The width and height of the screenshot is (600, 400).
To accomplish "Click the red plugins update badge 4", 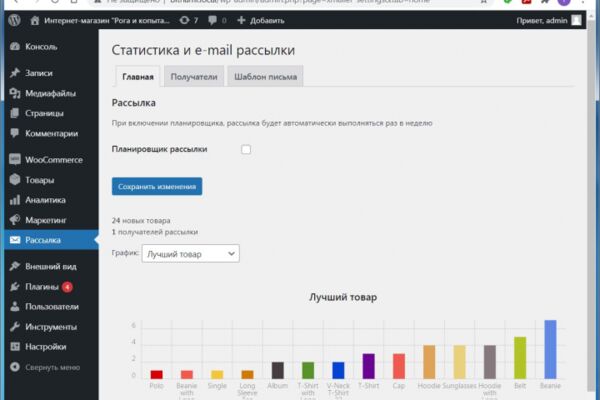I will pyautogui.click(x=67, y=287).
